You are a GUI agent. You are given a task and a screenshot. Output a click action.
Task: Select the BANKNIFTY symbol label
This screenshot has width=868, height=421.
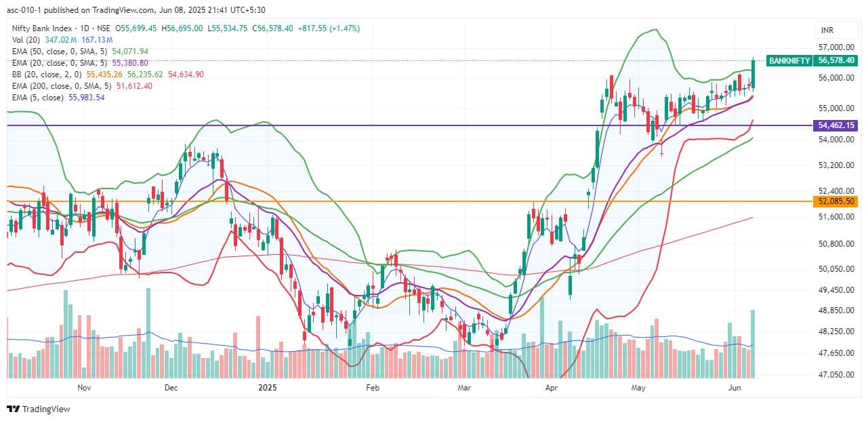(789, 60)
